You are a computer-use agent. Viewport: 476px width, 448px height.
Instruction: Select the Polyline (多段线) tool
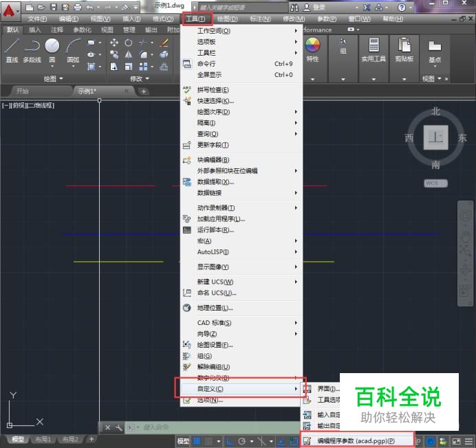pos(32,50)
